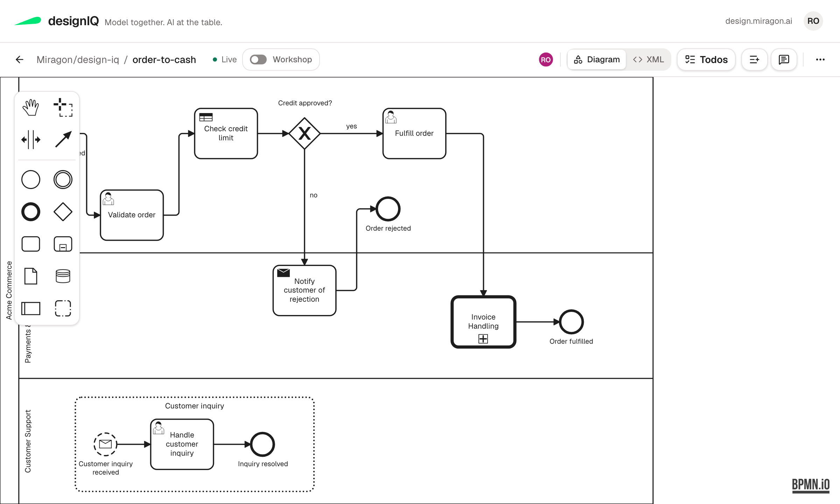Select the Handle customer inquiry task
Image resolution: width=840 pixels, height=504 pixels.
pos(182,444)
